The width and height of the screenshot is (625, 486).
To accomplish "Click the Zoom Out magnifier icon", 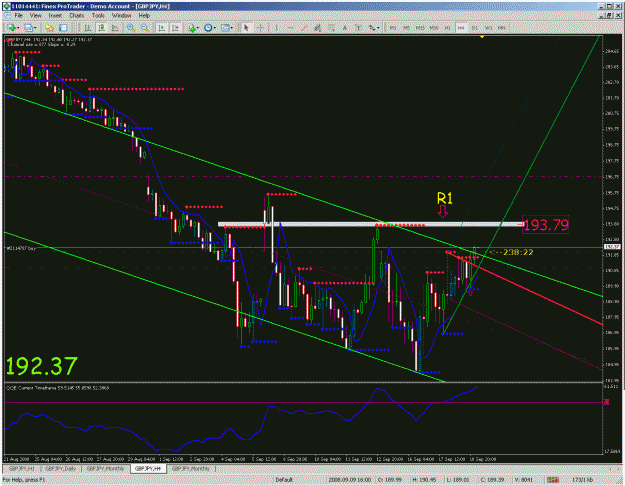I will click(144, 28).
